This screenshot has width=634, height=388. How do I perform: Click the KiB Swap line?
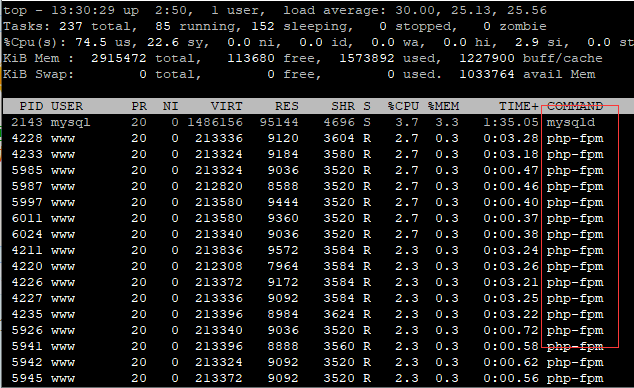pyautogui.click(x=299, y=75)
